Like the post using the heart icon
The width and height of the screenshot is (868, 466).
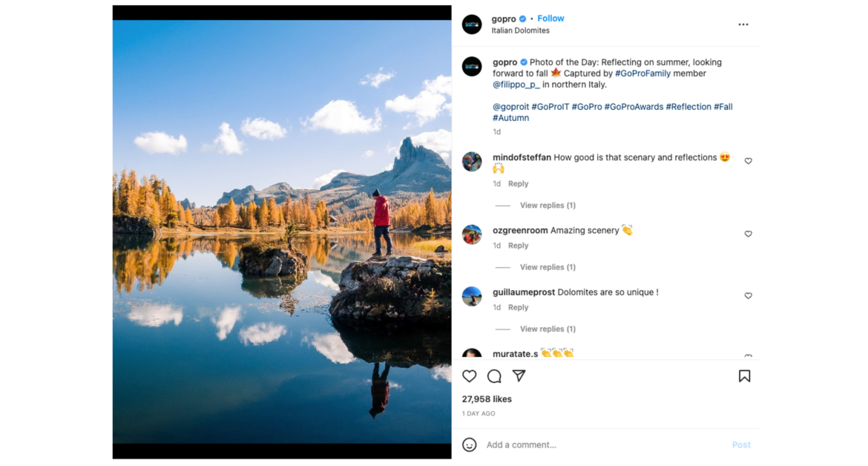[x=470, y=376]
